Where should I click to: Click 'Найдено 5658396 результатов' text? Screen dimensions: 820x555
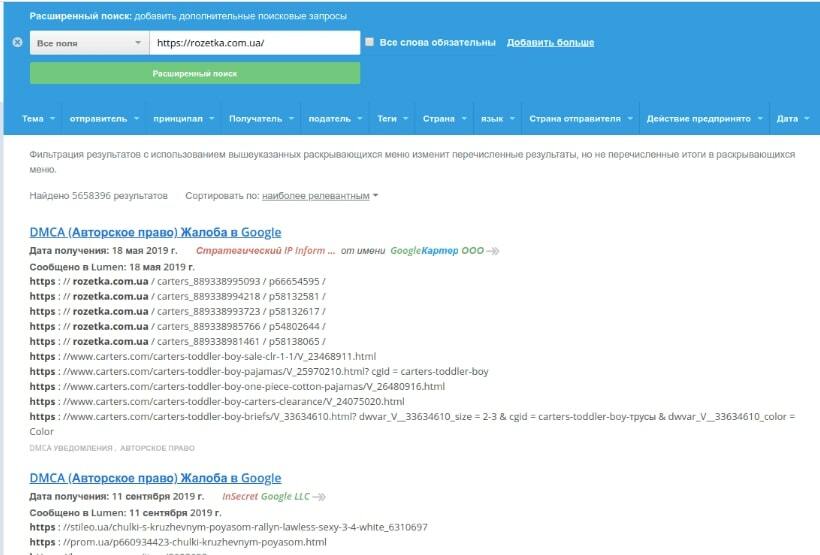98,196
